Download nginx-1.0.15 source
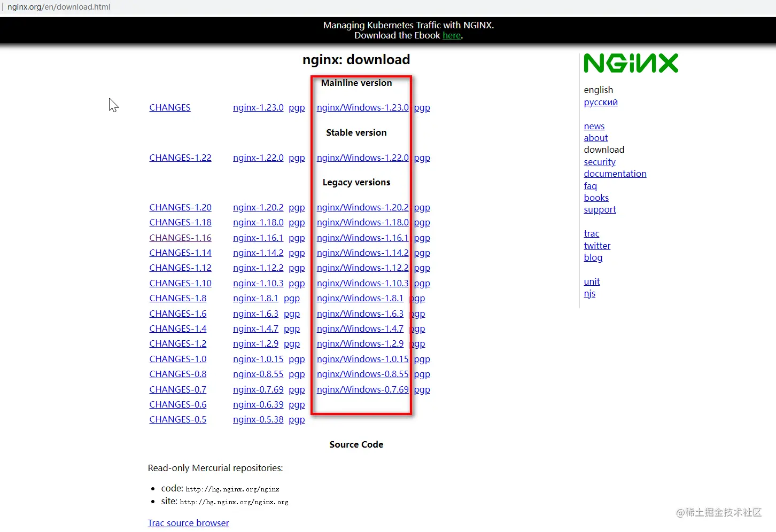776x532 pixels. 258,359
